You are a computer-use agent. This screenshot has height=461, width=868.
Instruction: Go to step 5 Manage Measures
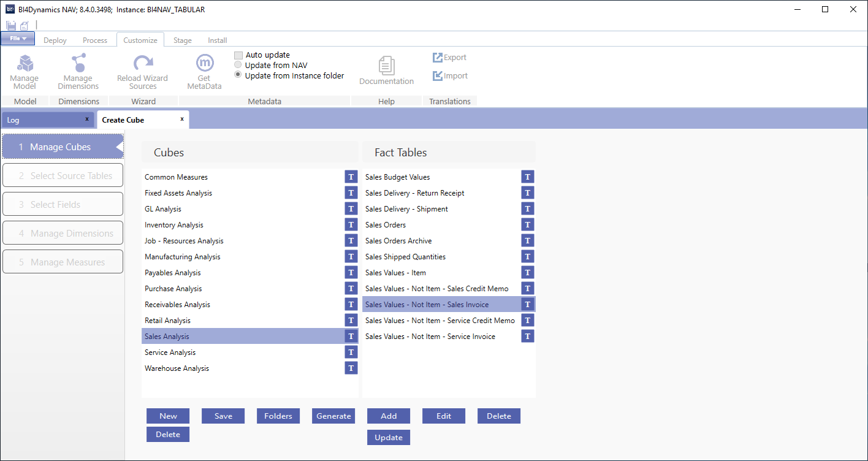click(63, 262)
